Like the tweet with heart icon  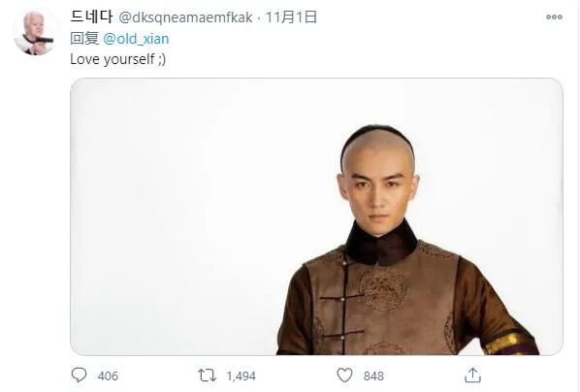(x=344, y=376)
